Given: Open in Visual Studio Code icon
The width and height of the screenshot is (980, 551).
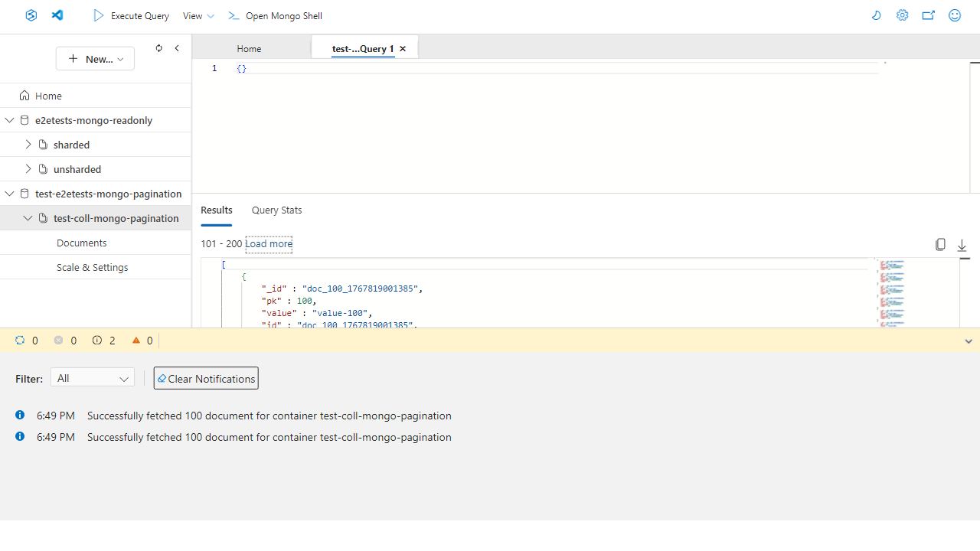Looking at the screenshot, I should (x=57, y=15).
